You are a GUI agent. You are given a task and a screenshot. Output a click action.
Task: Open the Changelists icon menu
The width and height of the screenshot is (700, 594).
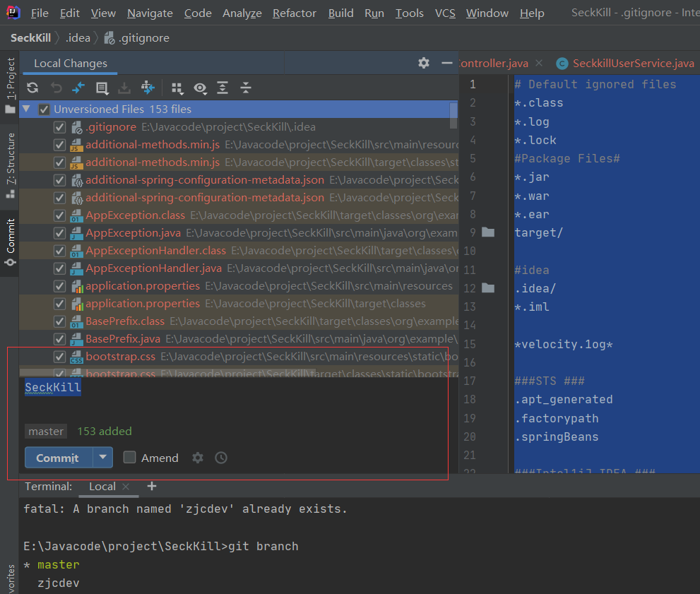click(x=102, y=88)
